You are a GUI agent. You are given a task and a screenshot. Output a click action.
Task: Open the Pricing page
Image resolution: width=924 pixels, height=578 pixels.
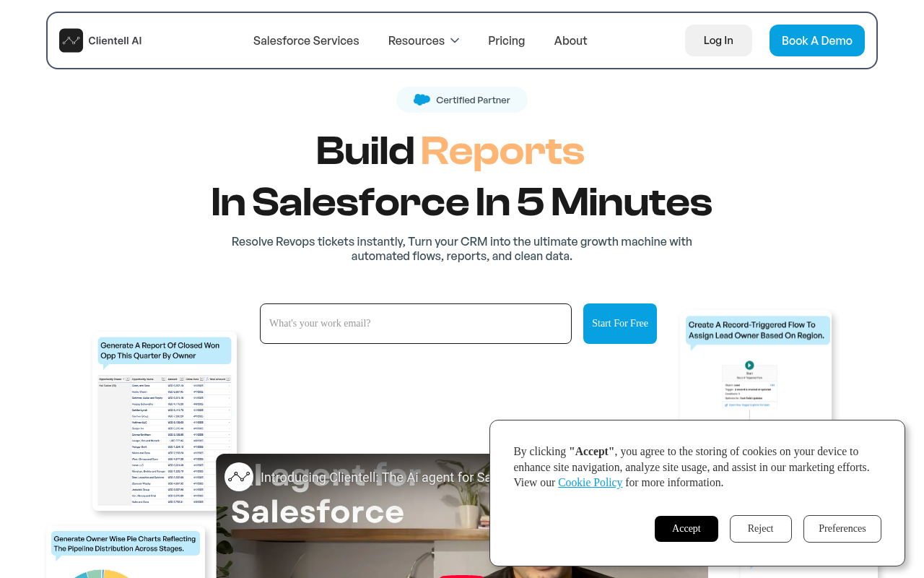[506, 41]
